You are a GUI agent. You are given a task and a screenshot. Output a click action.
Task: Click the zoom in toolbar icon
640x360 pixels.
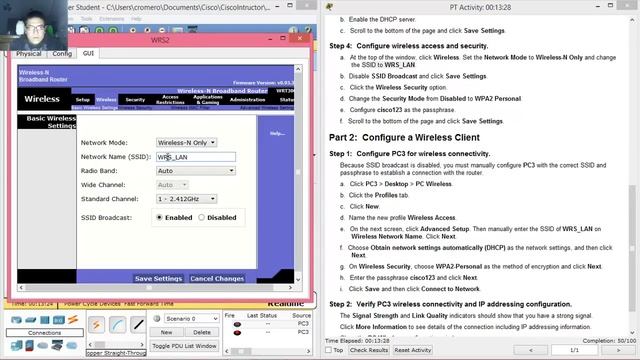[133, 30]
